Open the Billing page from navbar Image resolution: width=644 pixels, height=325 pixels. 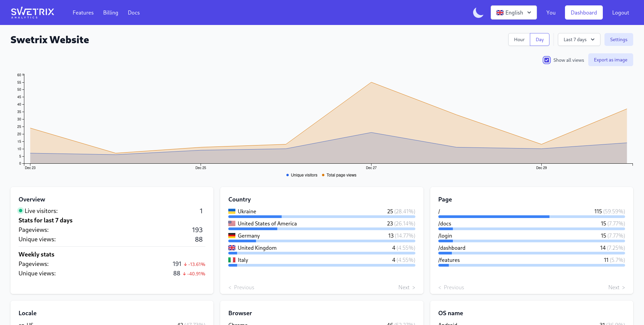pos(110,12)
